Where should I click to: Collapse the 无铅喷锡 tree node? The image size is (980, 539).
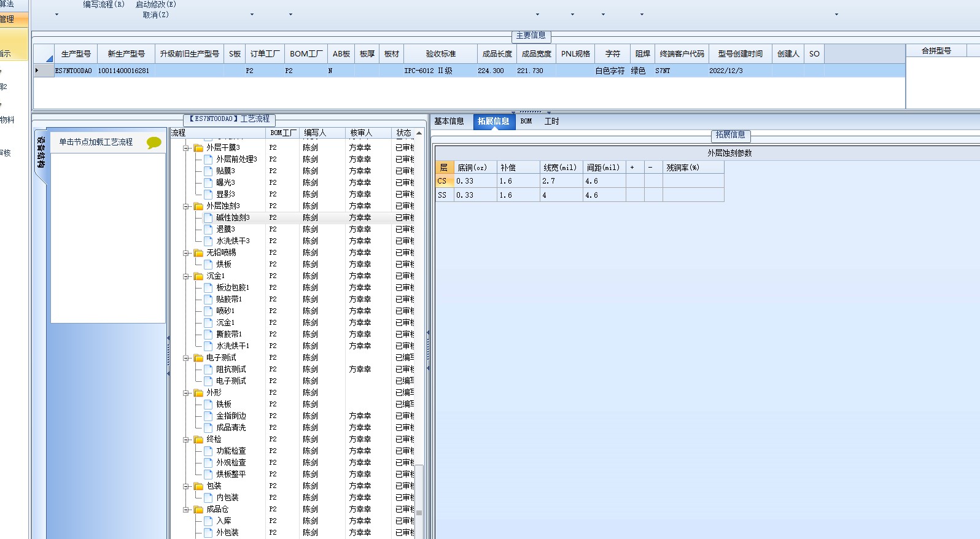(x=186, y=253)
